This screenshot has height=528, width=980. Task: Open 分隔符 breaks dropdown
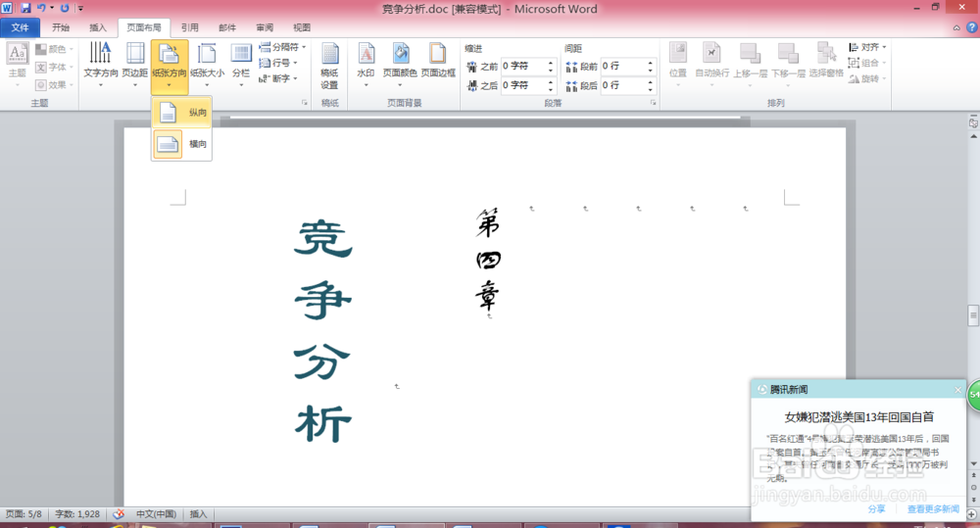click(282, 47)
